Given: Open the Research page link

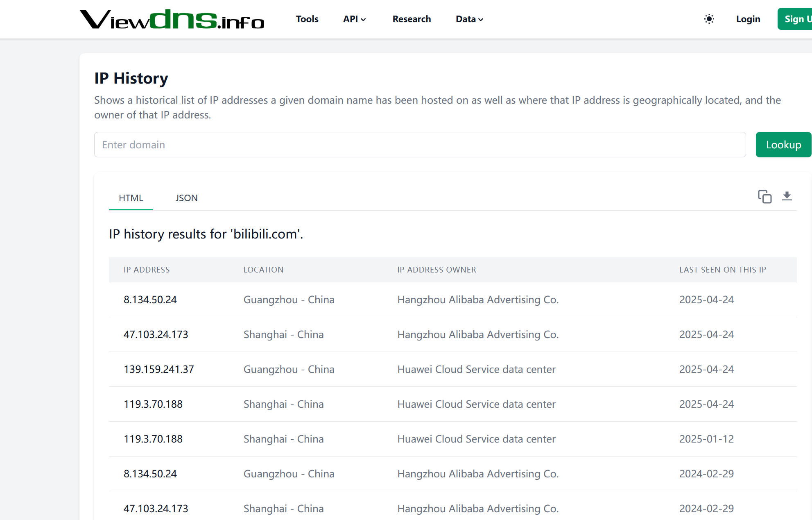Looking at the screenshot, I should pos(412,19).
